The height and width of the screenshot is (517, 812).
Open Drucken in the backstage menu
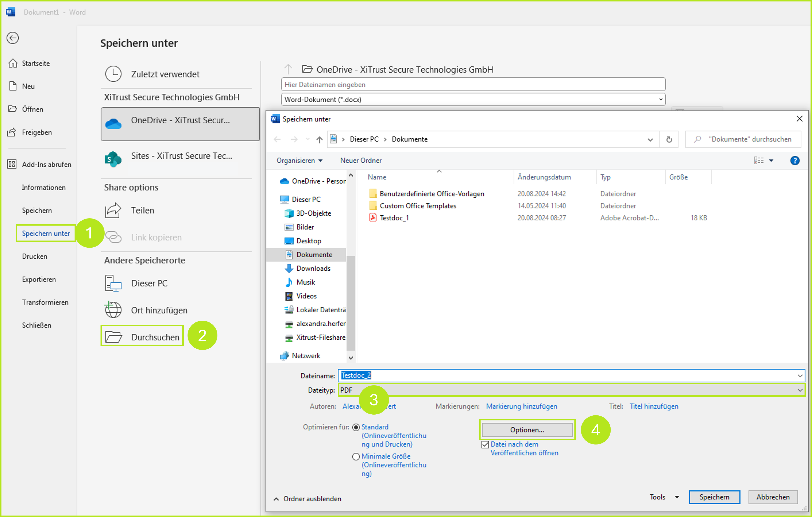pyautogui.click(x=34, y=256)
